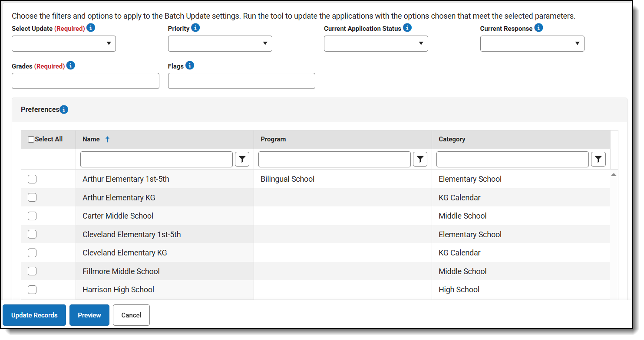
Task: Click info icon next to Preferences
Action: (64, 110)
